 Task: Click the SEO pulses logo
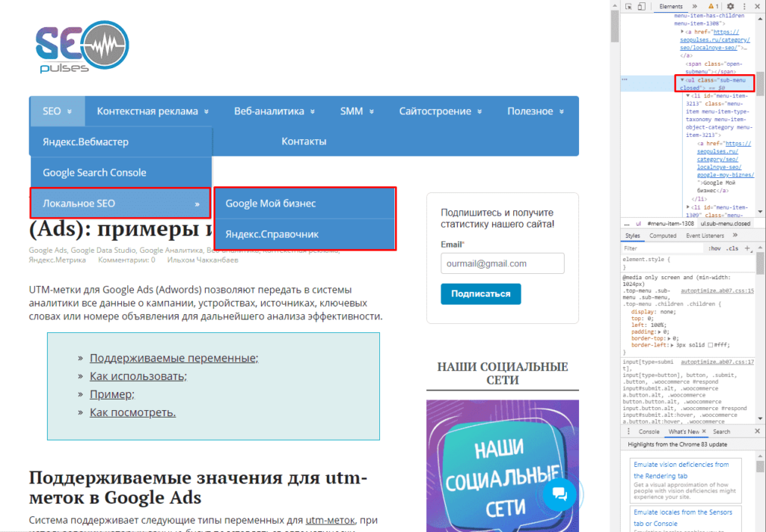[82, 46]
